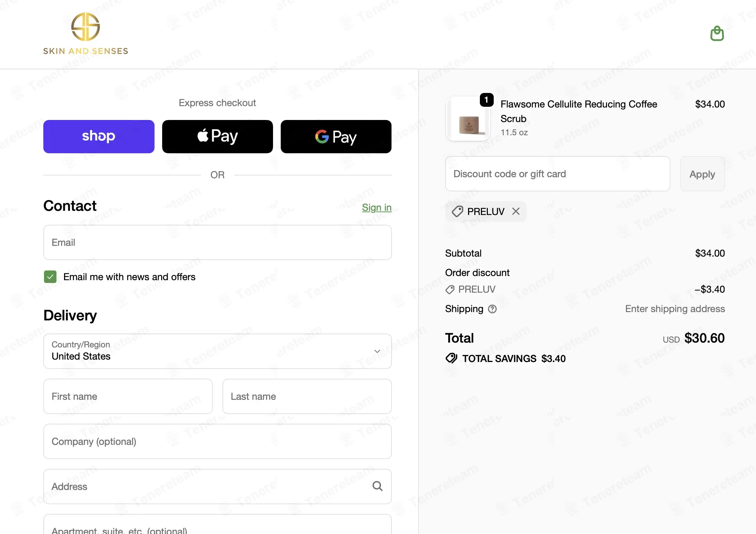Remove the PRELUV discount code
The image size is (756, 534).
516,211
